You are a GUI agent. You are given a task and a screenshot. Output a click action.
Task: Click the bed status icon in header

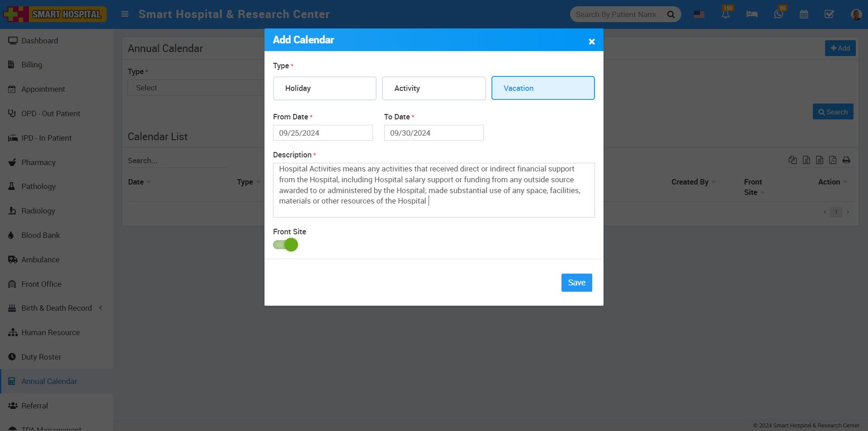pyautogui.click(x=752, y=15)
